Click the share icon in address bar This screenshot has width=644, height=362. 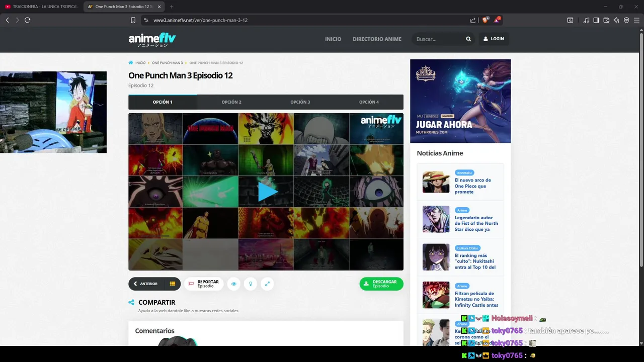click(x=473, y=20)
